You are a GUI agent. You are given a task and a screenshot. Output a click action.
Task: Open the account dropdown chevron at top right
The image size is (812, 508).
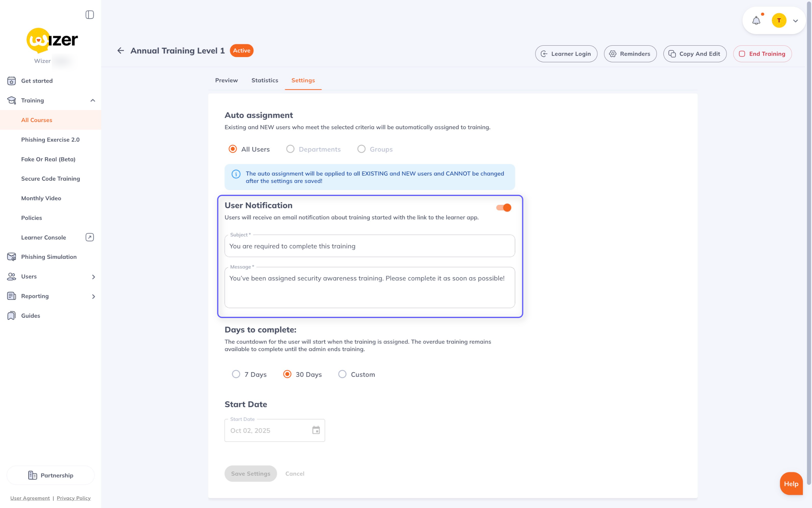click(795, 21)
